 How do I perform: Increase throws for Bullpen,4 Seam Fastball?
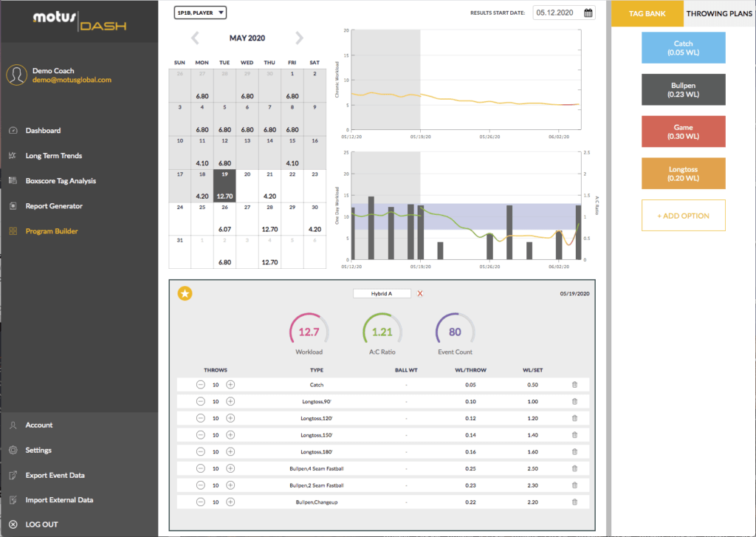(230, 468)
